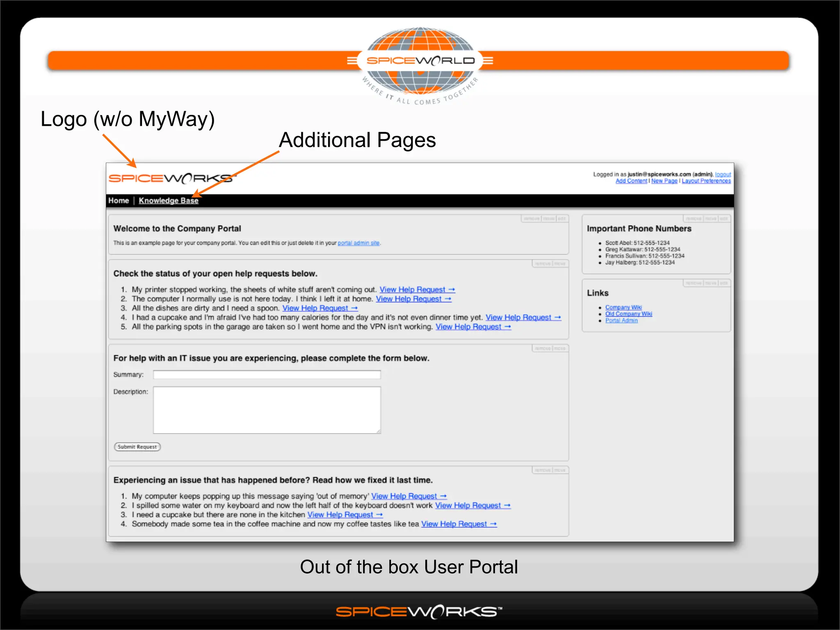Screen dimensions: 840x630
Task: View help request for spilled water keyboard
Action: click(x=473, y=506)
